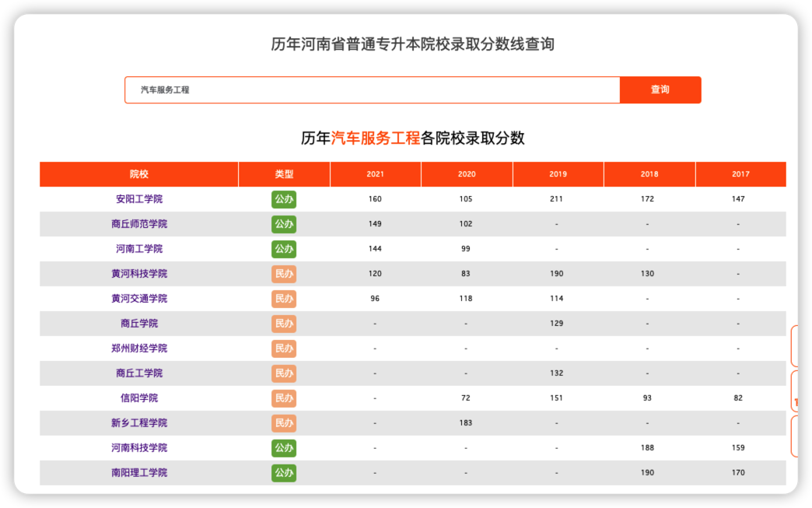This screenshot has height=508, width=812.
Task: Click 民办 badge in 新乡工程学院 row
Action: (x=284, y=423)
